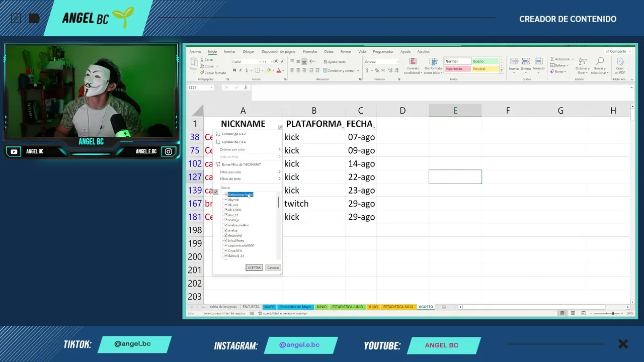Open the font name Calibri dropdown
The width and height of the screenshot is (644, 362).
pyautogui.click(x=260, y=62)
